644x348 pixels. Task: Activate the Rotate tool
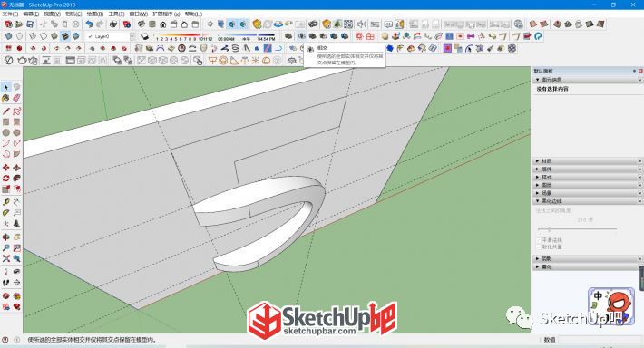(x=5, y=179)
